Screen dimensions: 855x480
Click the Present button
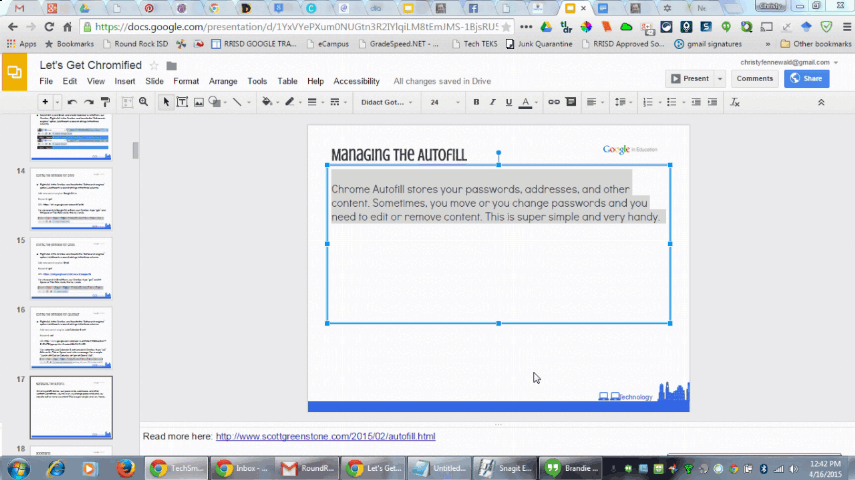690,79
